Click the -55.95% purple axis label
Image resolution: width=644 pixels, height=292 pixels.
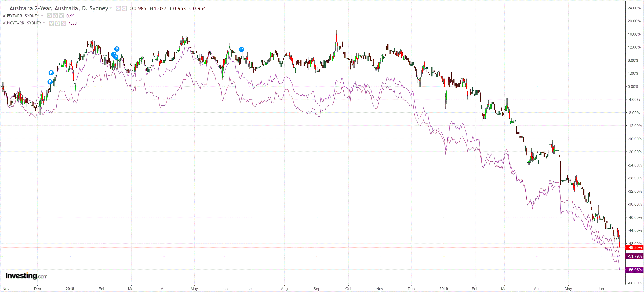635,270
